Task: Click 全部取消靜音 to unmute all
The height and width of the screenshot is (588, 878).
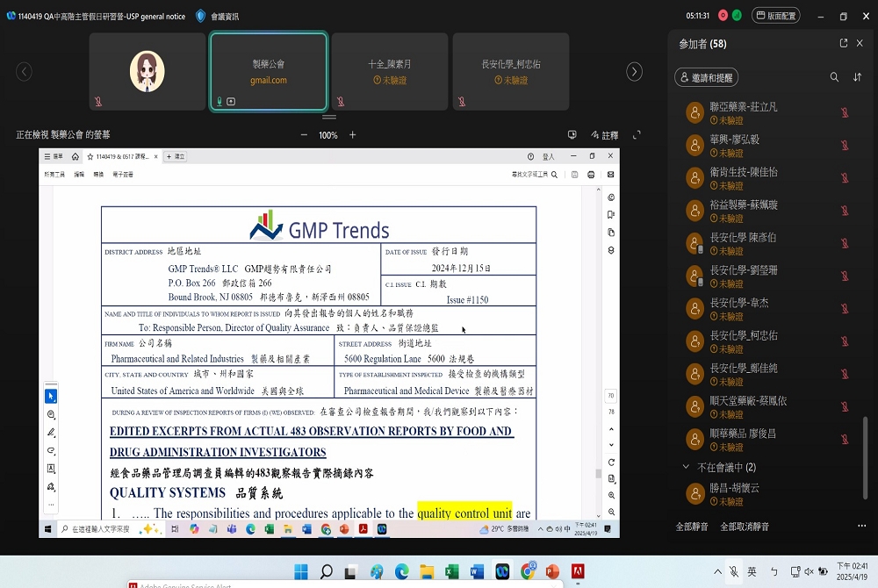Action: (x=745, y=527)
